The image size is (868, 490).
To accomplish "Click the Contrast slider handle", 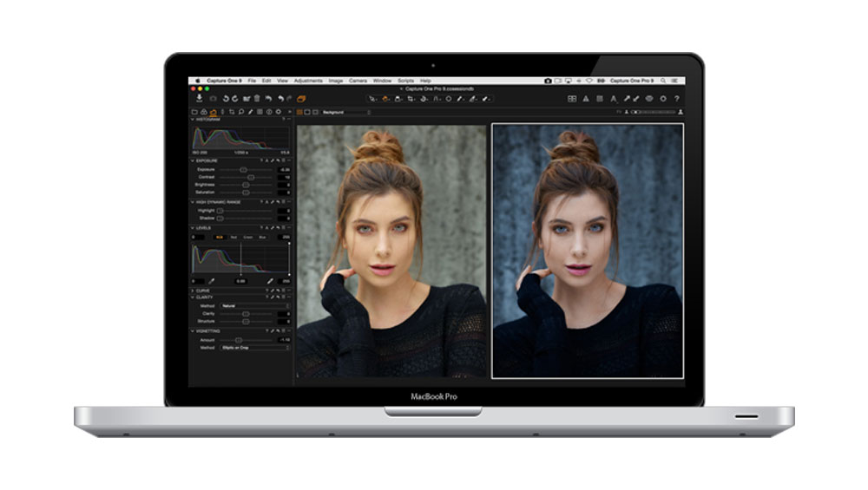I will (x=251, y=177).
